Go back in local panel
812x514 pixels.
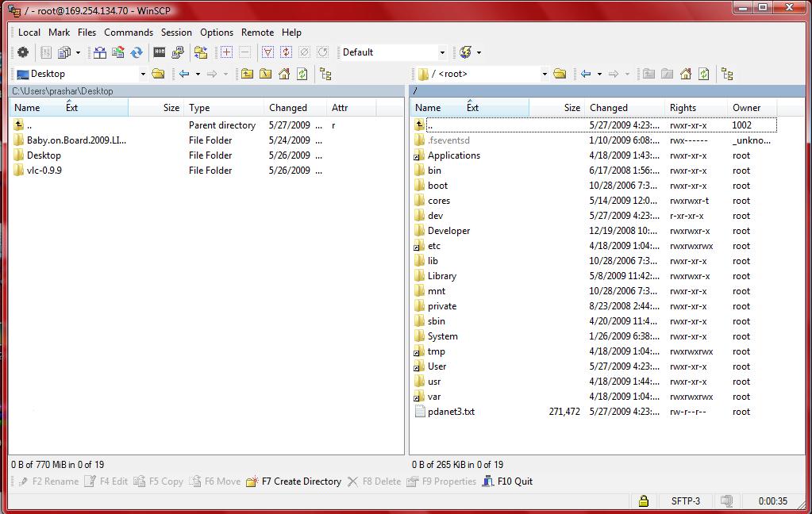[x=184, y=74]
